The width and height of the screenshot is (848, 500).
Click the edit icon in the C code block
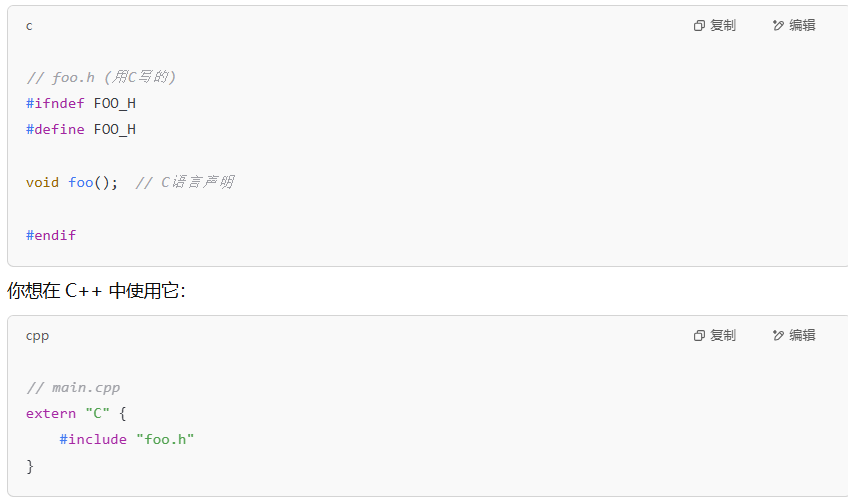(779, 26)
